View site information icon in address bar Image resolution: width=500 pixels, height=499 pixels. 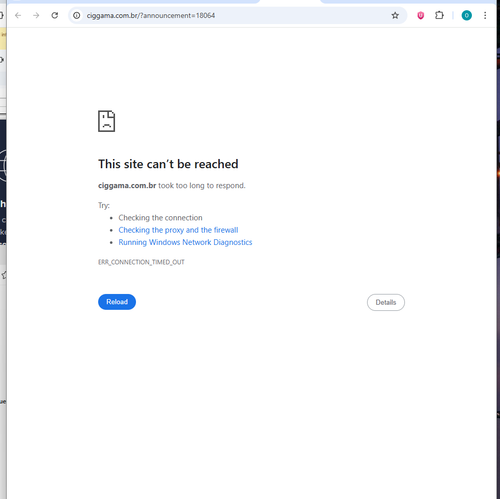[x=77, y=15]
